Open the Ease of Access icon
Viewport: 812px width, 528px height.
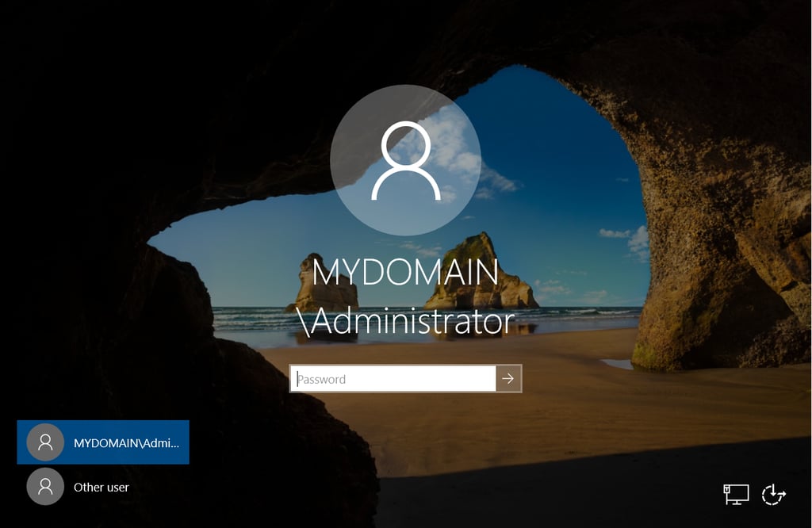pos(774,495)
